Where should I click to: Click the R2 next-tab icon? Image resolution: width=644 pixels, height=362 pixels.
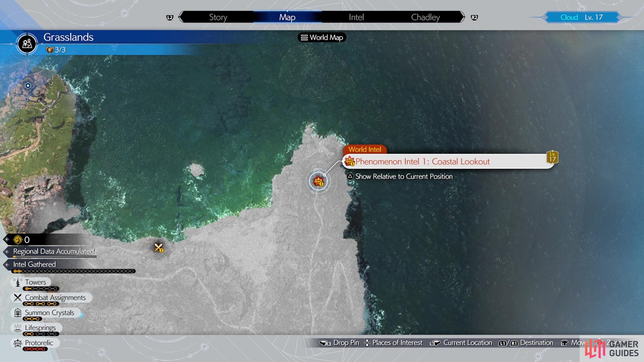474,17
